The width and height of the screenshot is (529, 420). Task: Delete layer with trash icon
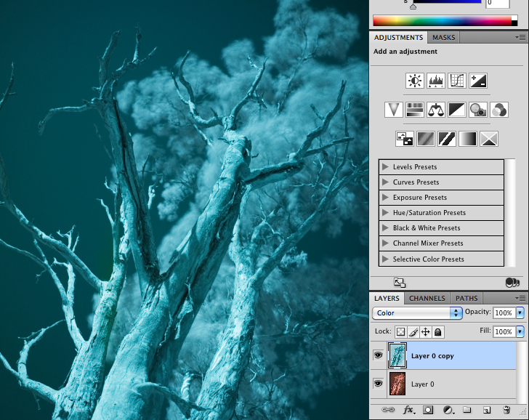pos(506,410)
